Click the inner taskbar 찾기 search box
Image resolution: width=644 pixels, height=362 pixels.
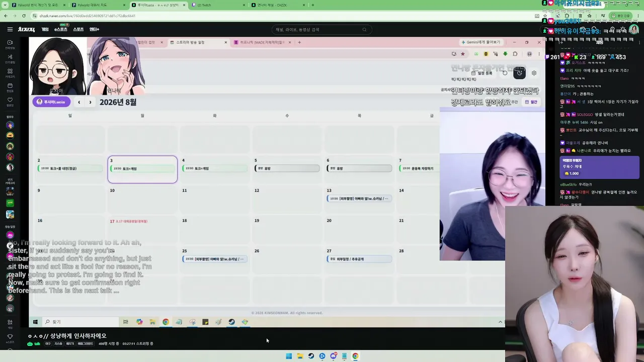(80, 322)
